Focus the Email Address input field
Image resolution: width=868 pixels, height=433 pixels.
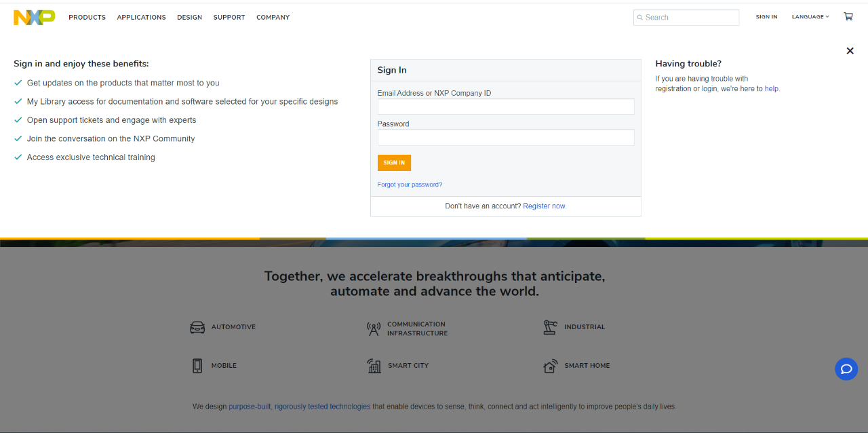tap(506, 107)
